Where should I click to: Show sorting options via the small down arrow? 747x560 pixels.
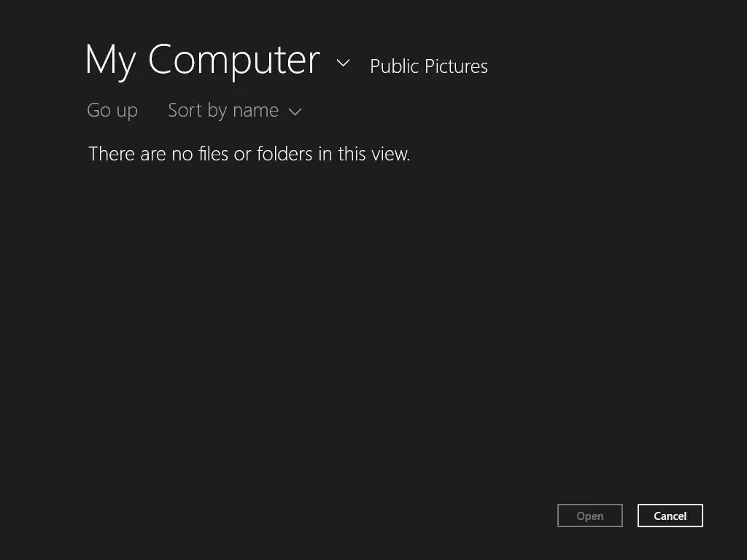295,112
